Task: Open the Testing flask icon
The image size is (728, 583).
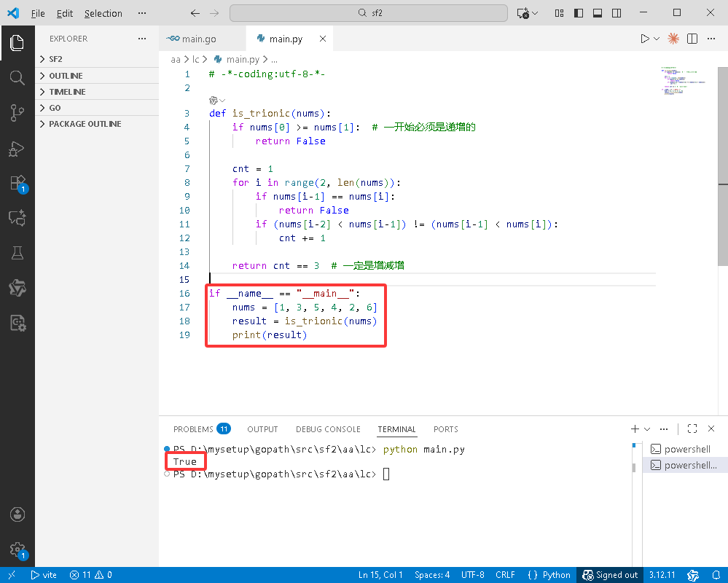Action: 17,253
